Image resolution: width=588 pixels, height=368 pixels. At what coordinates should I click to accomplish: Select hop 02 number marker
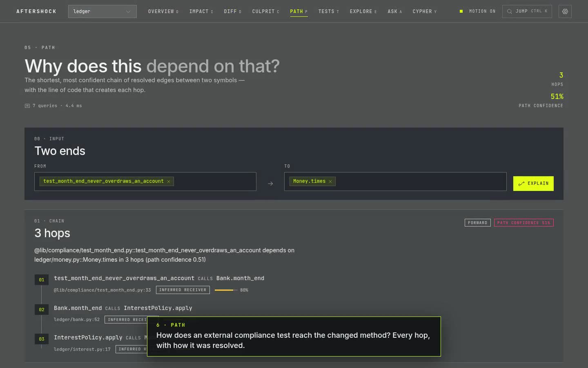coord(42,310)
